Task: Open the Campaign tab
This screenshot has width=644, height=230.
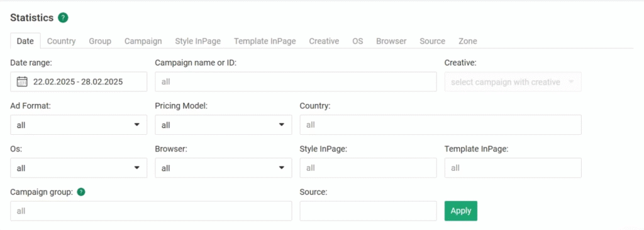Action: click(143, 41)
